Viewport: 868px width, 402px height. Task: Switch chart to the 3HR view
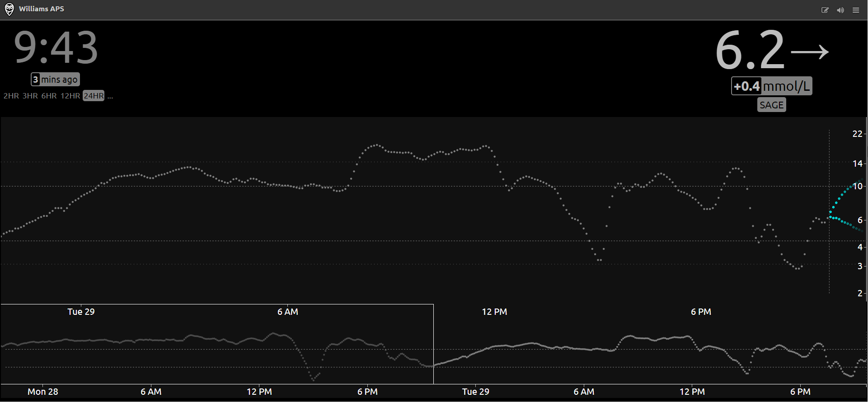(30, 96)
